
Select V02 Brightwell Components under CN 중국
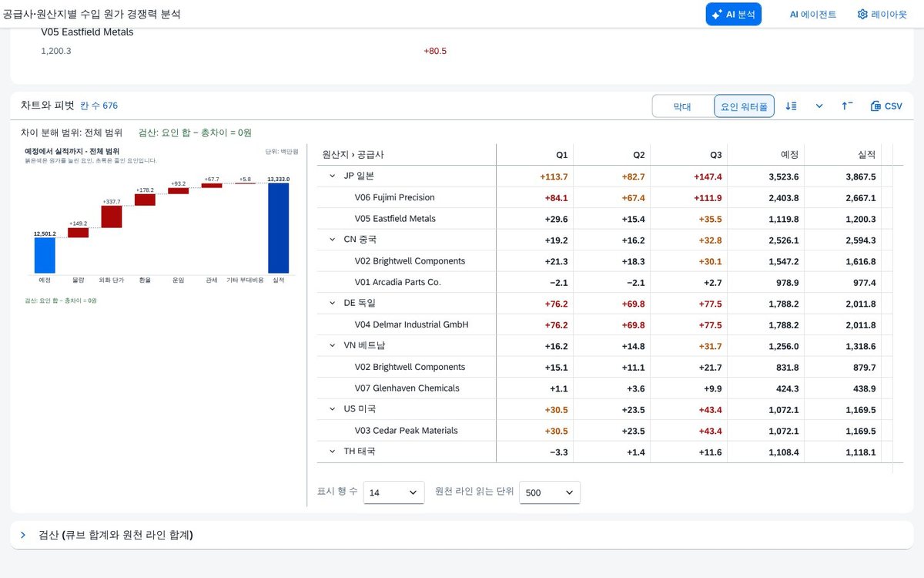point(604,261)
